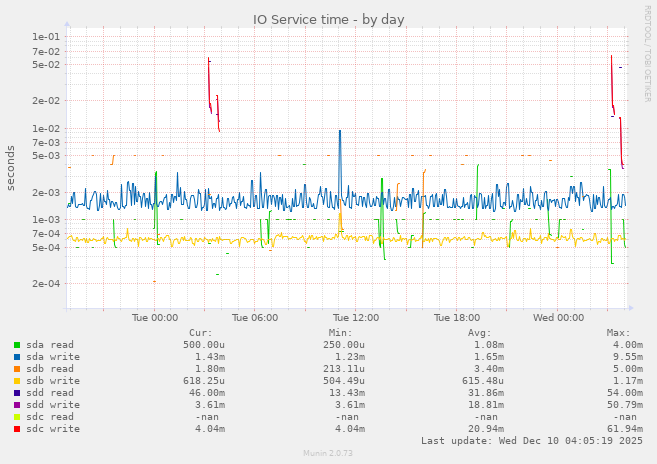Viewport: 657px width, 464px height.
Task: Click sda read current value '500.00u'
Action: 204,345
